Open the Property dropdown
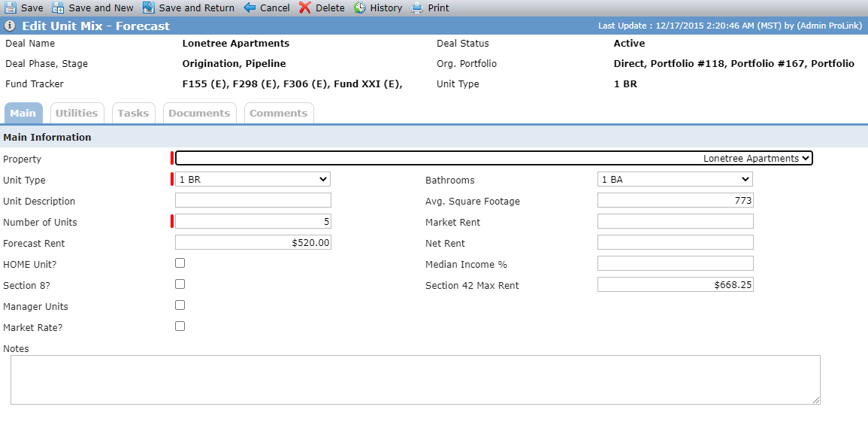 click(x=494, y=158)
